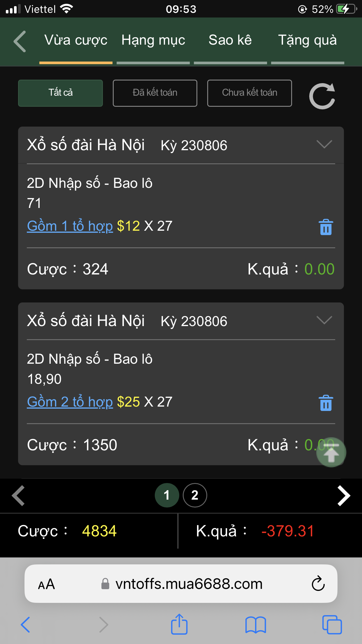This screenshot has width=362, height=644.
Task: Select the "Tất cả" filter
Action: click(60, 93)
